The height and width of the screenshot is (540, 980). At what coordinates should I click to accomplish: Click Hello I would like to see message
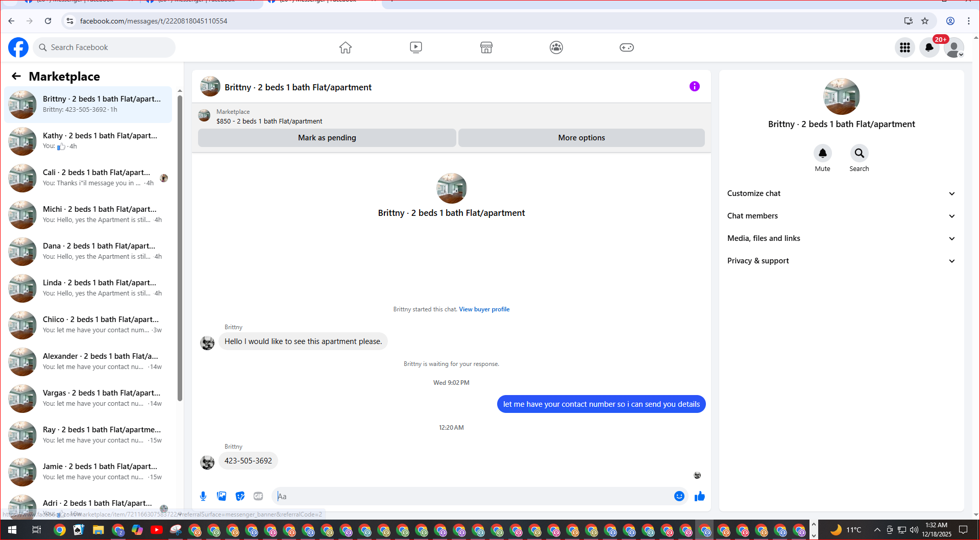[x=303, y=341]
